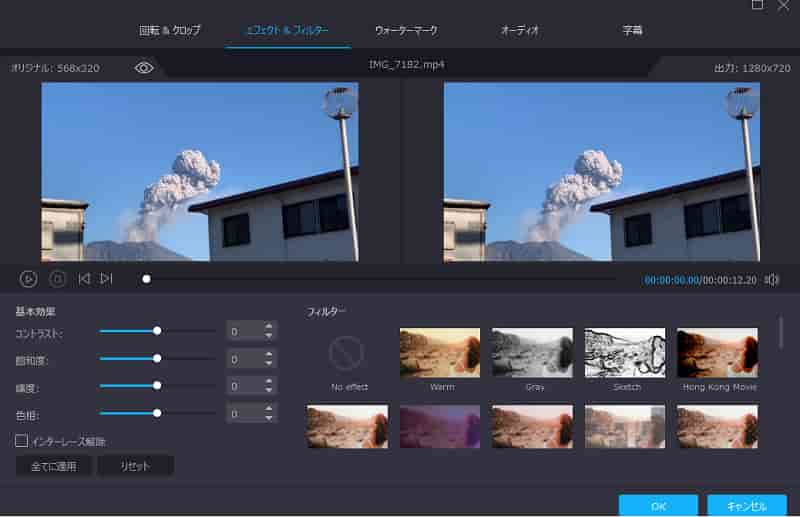The width and height of the screenshot is (800, 517).
Task: Confirm changes with the OK button
Action: click(657, 505)
